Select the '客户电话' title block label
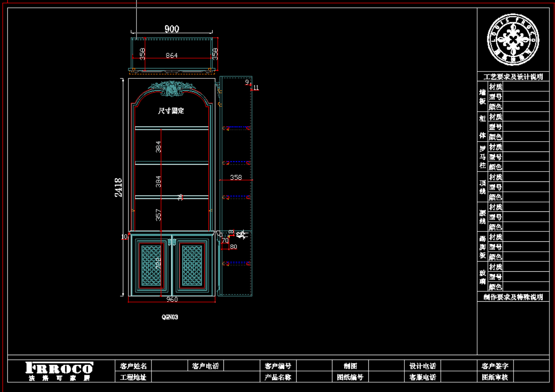 pyautogui.click(x=205, y=366)
